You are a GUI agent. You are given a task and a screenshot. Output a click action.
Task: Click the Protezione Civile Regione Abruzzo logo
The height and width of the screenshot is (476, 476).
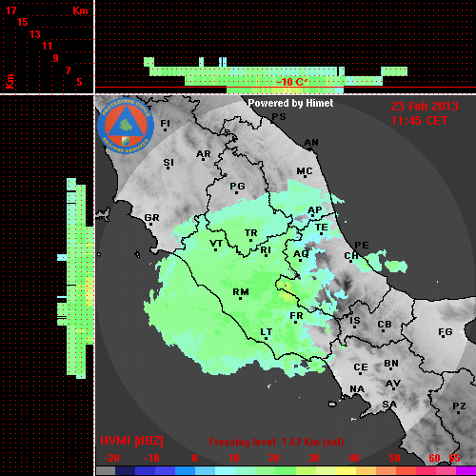(x=126, y=127)
